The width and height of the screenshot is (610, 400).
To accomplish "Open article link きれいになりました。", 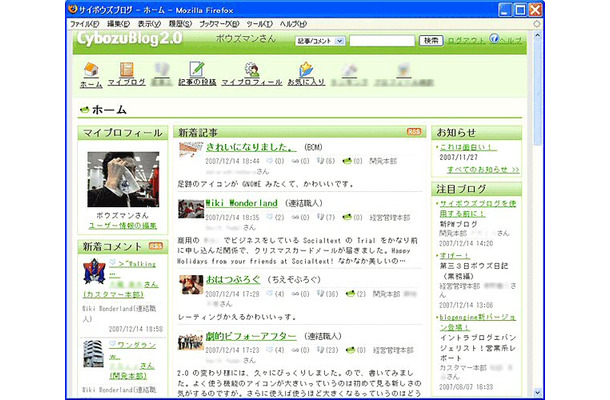I will (x=251, y=147).
